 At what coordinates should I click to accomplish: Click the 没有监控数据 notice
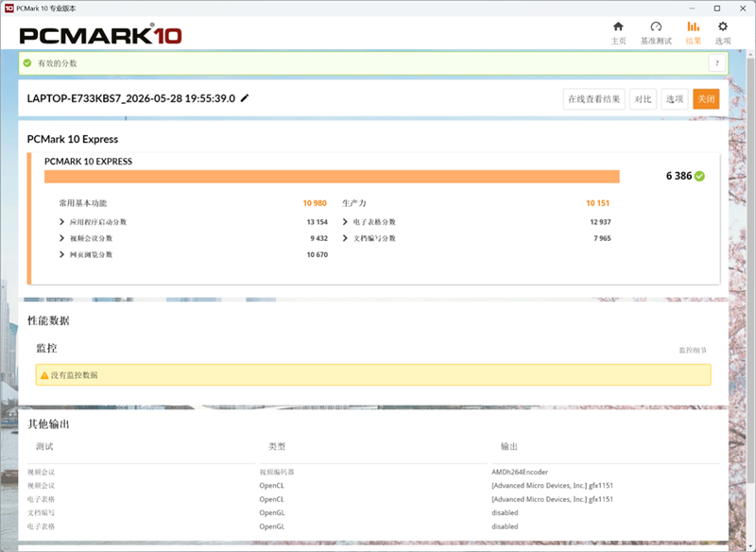(x=373, y=375)
